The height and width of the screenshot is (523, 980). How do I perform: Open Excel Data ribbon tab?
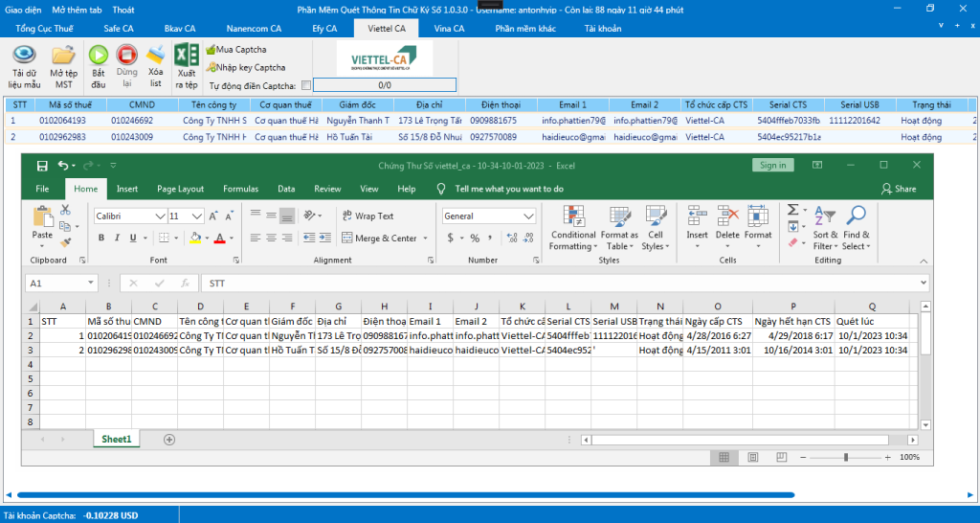(x=286, y=189)
